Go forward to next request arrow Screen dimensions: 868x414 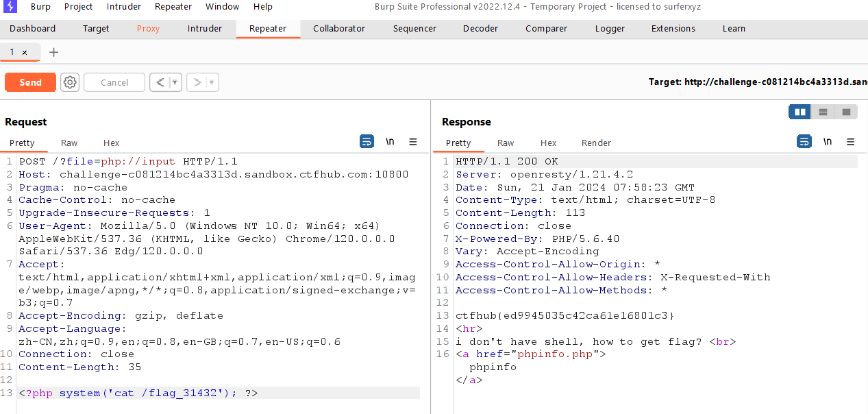coord(197,82)
